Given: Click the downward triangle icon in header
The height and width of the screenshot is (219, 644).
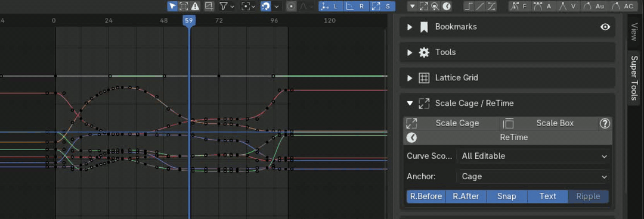Looking at the screenshot, I should click(x=413, y=6).
